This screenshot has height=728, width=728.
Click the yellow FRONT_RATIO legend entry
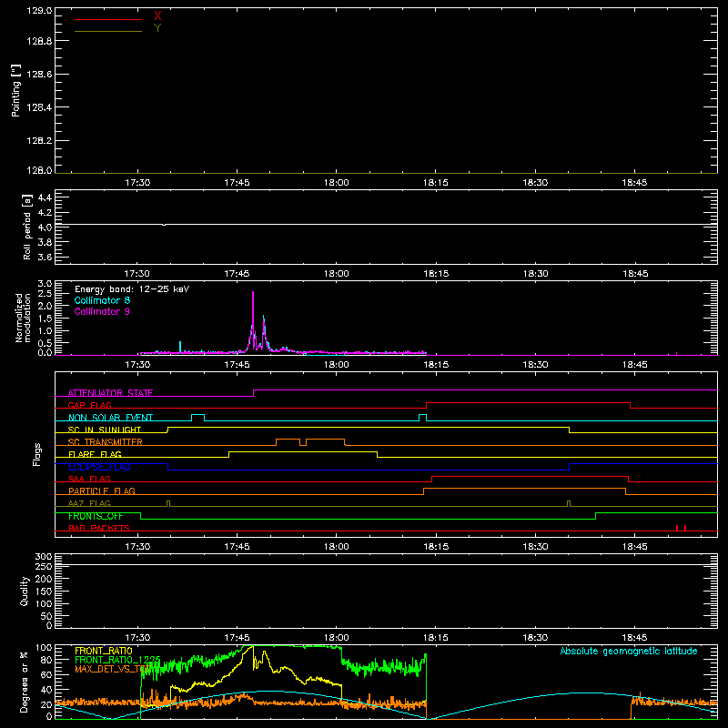point(104,651)
